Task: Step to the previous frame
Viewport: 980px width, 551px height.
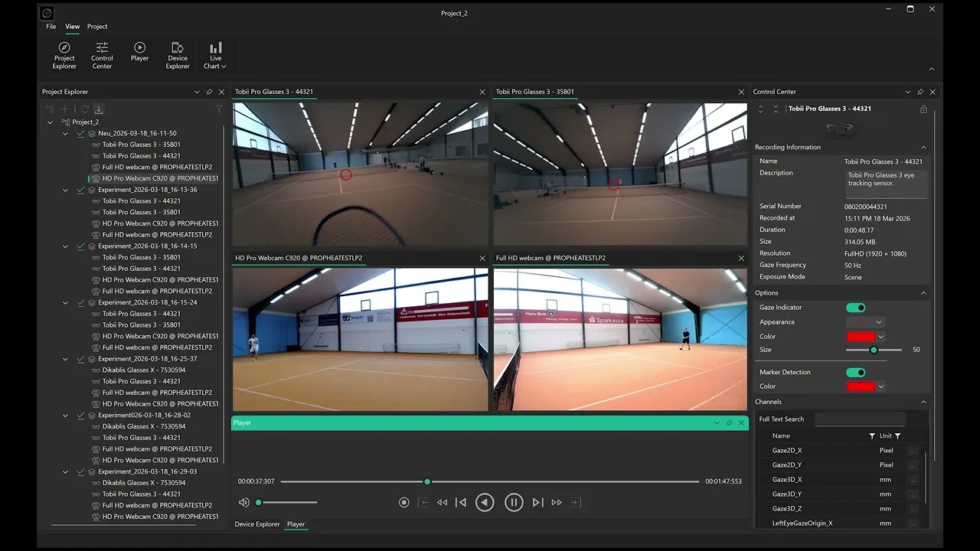Action: (x=461, y=502)
